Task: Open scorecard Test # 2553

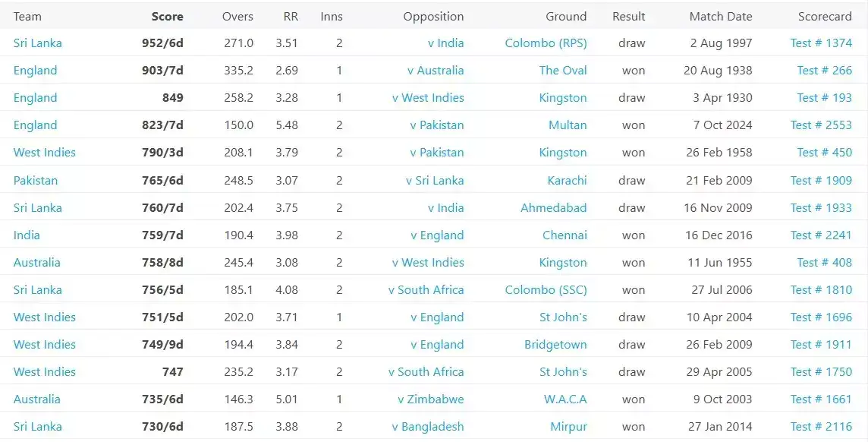Action: pos(822,125)
